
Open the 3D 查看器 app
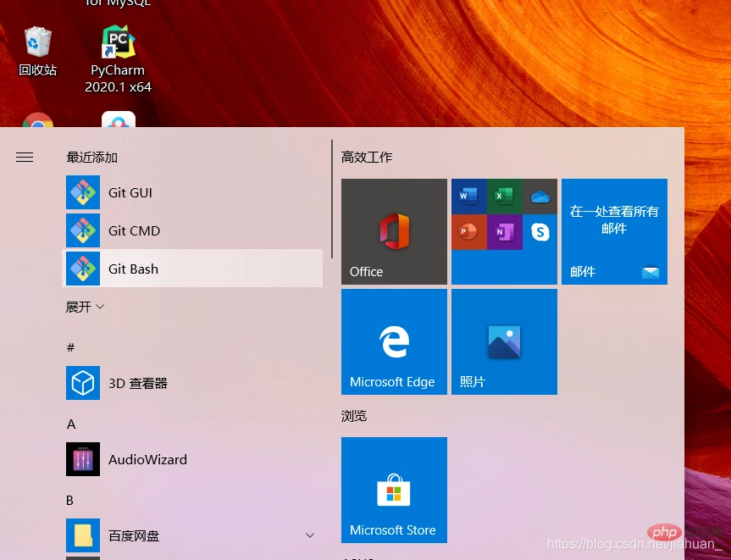[x=193, y=383]
